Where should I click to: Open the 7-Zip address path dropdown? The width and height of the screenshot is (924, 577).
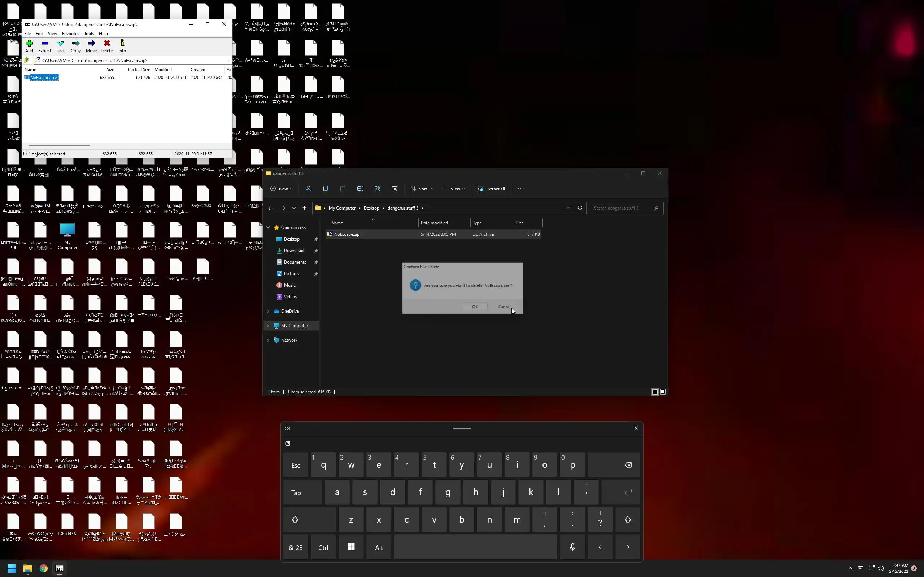pos(228,60)
